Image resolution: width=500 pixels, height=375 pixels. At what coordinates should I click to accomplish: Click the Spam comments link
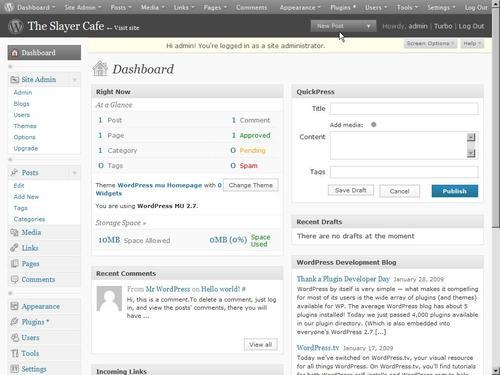pos(249,166)
